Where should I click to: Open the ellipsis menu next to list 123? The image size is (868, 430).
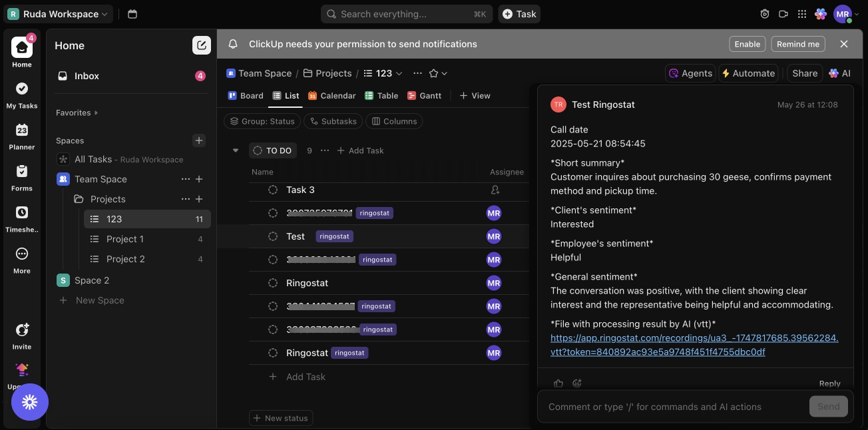coord(417,73)
